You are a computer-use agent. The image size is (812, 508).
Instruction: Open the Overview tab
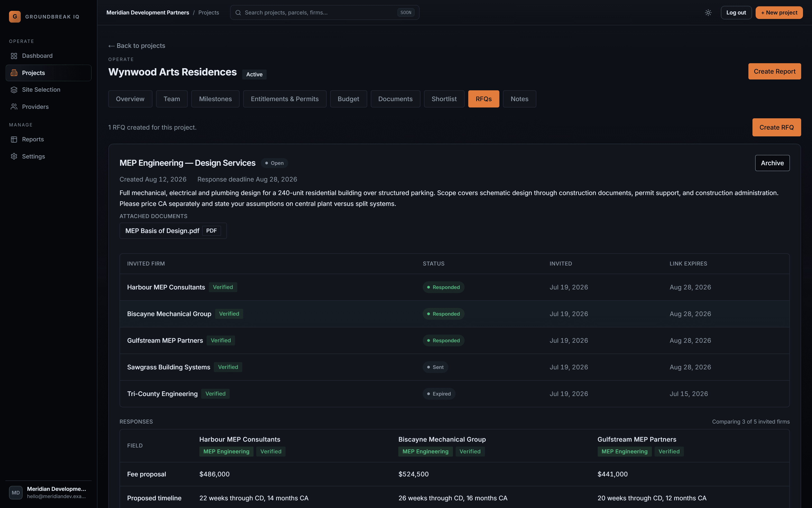click(x=130, y=99)
